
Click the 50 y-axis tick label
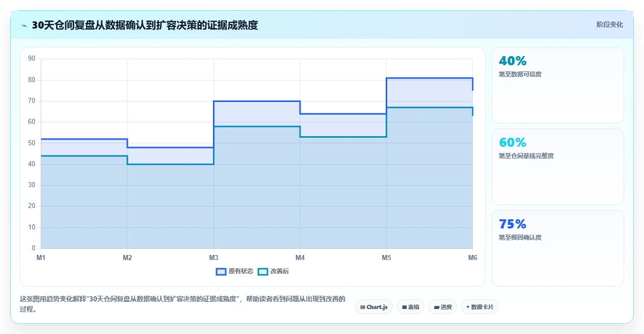pos(32,143)
